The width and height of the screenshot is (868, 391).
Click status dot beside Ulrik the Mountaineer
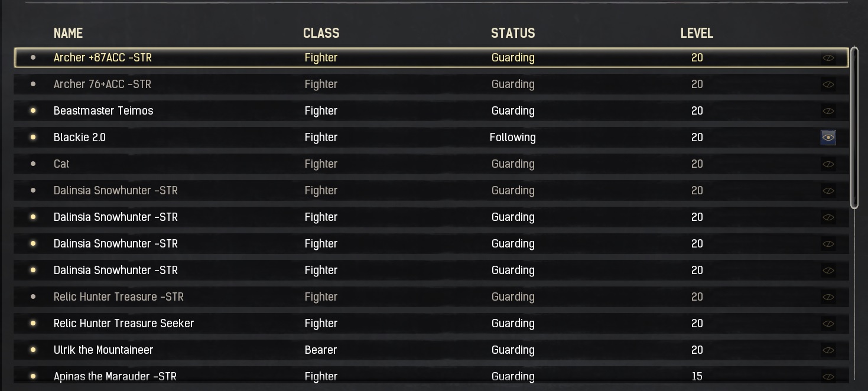pyautogui.click(x=33, y=350)
